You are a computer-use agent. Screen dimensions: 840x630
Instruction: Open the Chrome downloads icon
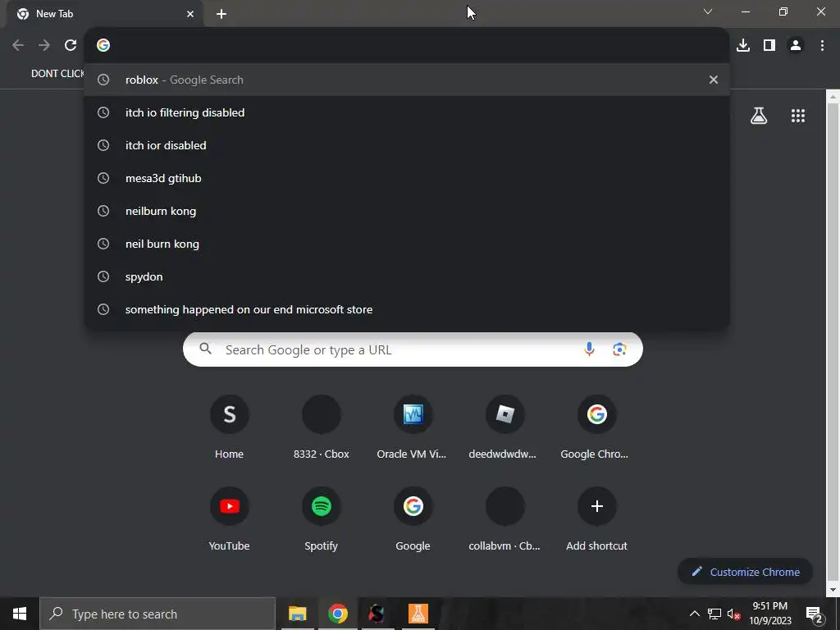[743, 45]
